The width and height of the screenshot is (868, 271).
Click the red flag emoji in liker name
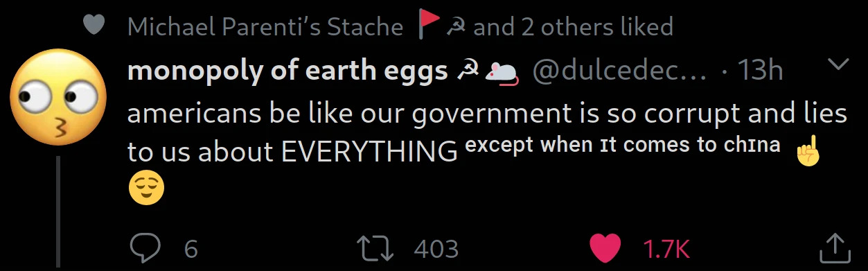coord(429,26)
